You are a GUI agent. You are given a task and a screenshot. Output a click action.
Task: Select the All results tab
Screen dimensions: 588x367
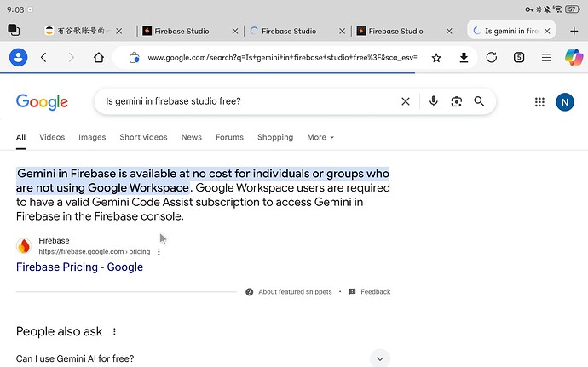tap(20, 137)
